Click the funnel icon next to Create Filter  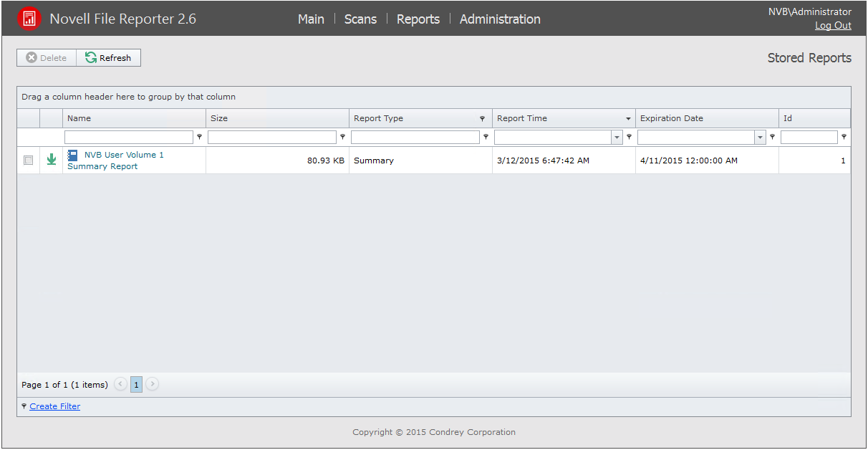[x=22, y=406]
